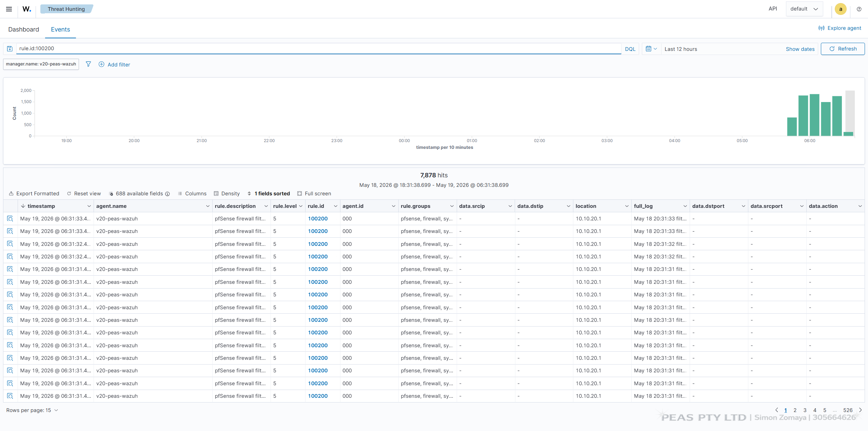Open the Density options
The image size is (868, 431).
[x=227, y=194]
